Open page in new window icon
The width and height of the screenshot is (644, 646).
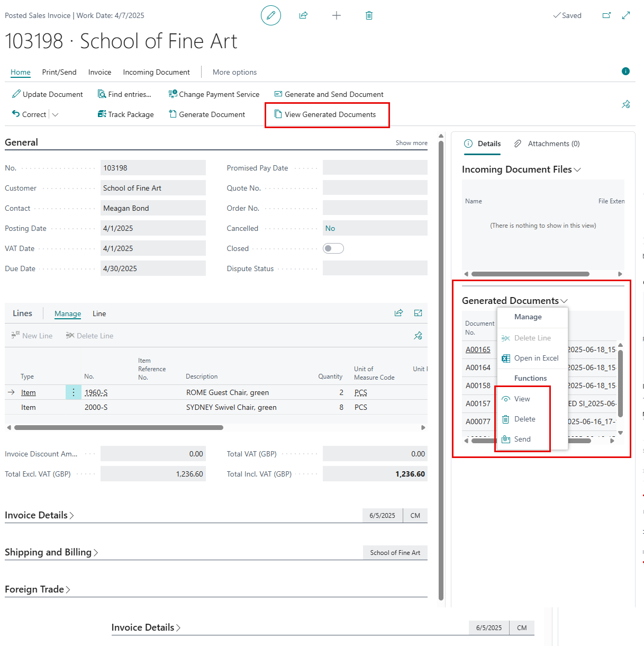tap(606, 15)
